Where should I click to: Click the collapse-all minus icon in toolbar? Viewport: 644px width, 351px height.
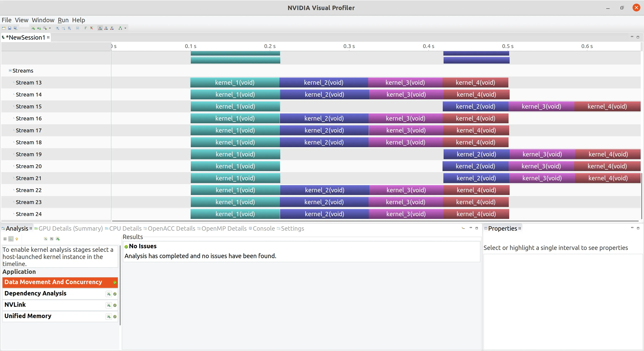click(78, 28)
